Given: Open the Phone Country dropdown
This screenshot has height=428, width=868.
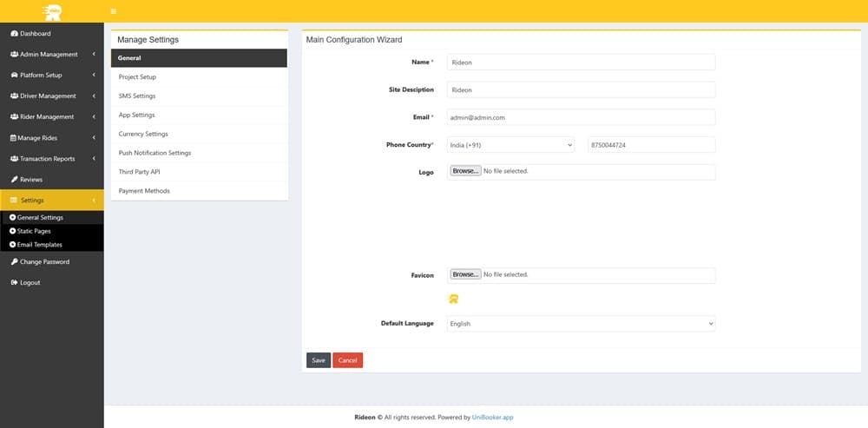Looking at the screenshot, I should coord(510,145).
